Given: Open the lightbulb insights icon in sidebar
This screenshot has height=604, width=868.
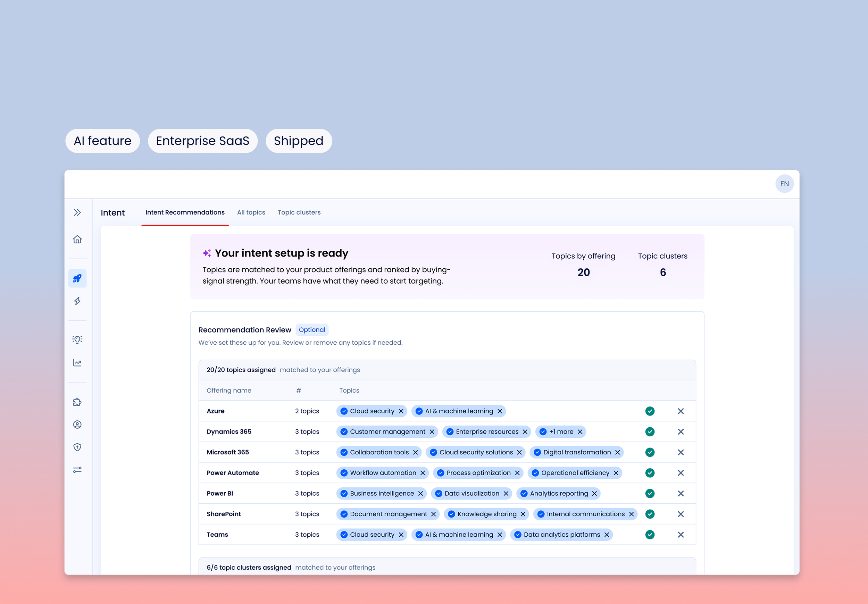Looking at the screenshot, I should coord(77,339).
